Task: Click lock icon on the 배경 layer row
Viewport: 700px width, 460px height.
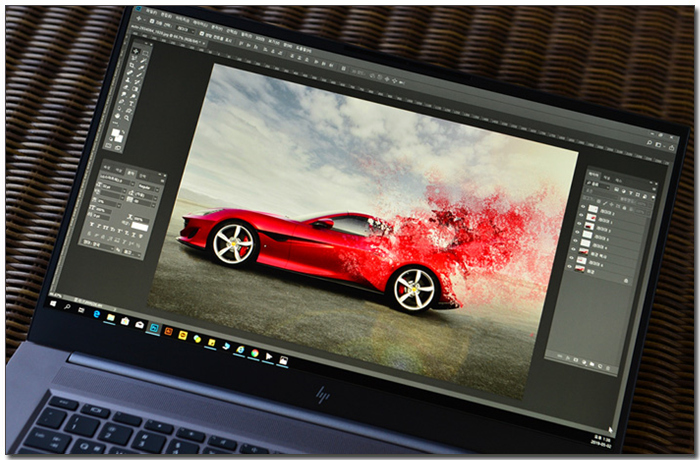Action: (x=626, y=281)
